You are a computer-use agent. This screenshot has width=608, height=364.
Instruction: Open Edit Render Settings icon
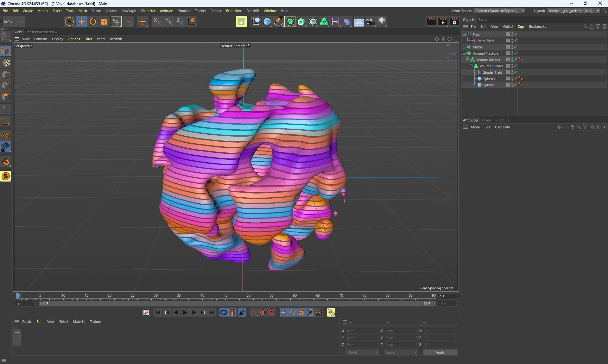pos(454,22)
